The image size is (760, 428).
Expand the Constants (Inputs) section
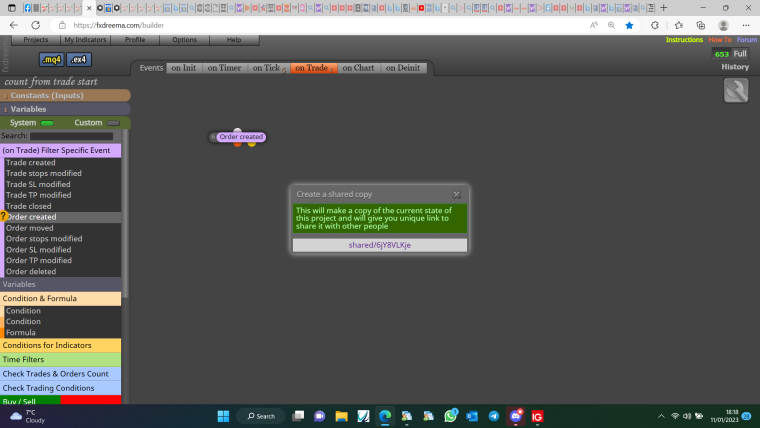[x=65, y=95]
